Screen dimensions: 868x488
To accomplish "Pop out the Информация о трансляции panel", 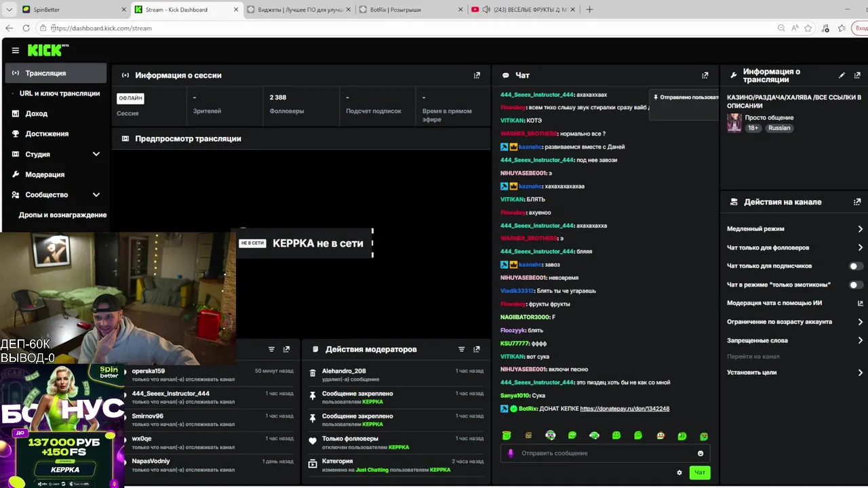I will tap(857, 75).
